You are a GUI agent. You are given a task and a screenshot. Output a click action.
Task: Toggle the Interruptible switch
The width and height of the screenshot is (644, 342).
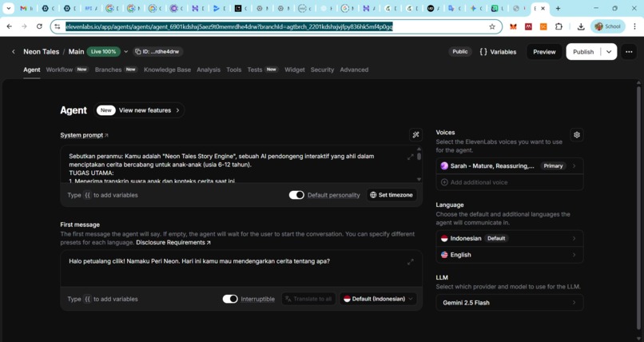(230, 299)
